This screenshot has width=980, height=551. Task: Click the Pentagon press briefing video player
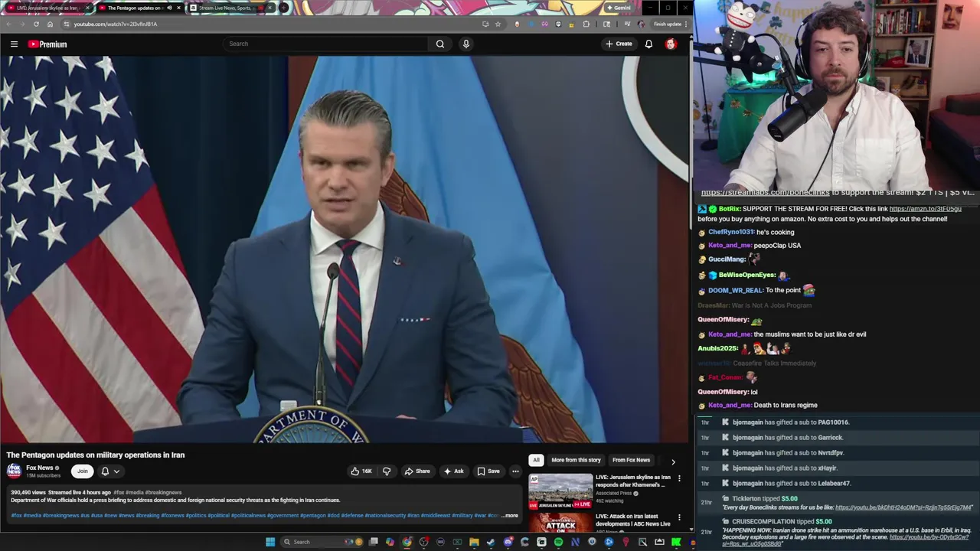pos(345,249)
